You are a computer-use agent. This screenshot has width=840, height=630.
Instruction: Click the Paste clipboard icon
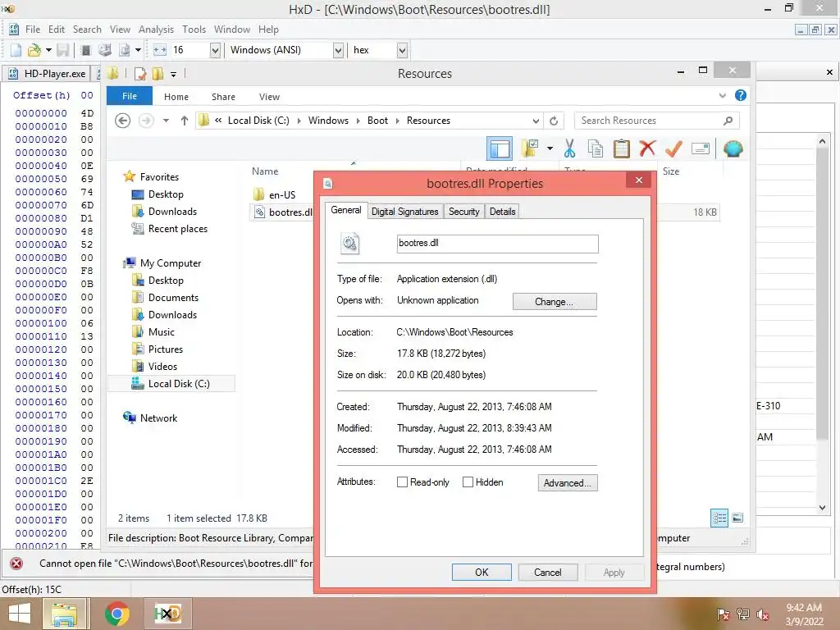point(622,148)
